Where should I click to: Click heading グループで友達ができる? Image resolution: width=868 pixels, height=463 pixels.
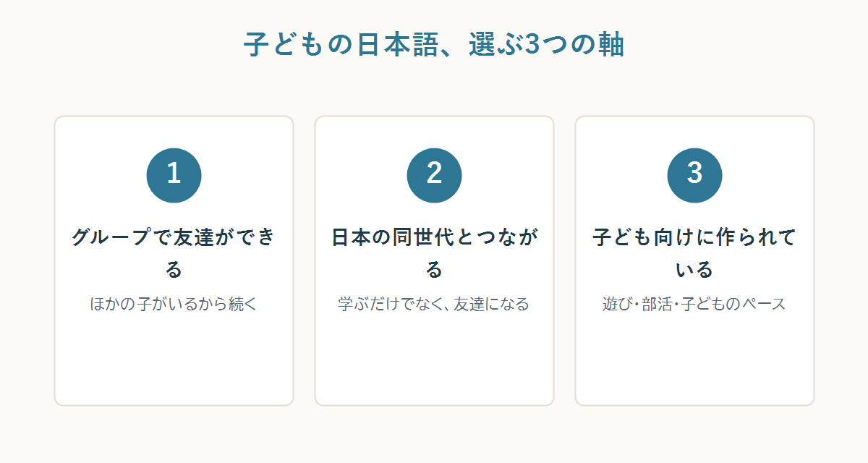point(174,253)
